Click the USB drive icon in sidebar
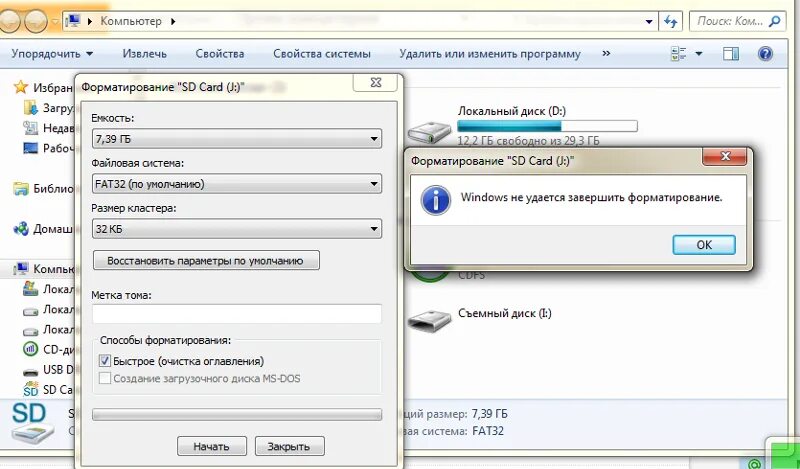The height and width of the screenshot is (469, 800). [31, 371]
